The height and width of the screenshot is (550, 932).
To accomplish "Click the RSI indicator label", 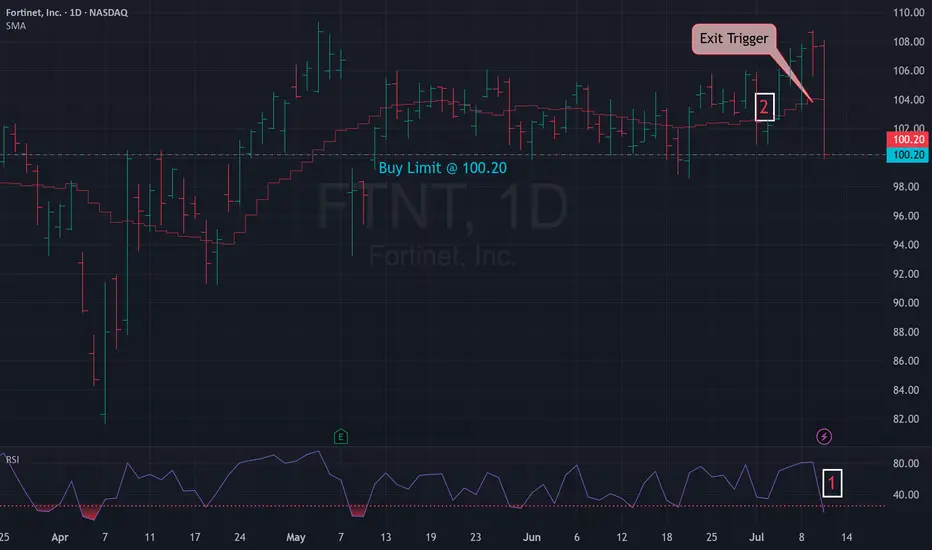I will click(12, 460).
